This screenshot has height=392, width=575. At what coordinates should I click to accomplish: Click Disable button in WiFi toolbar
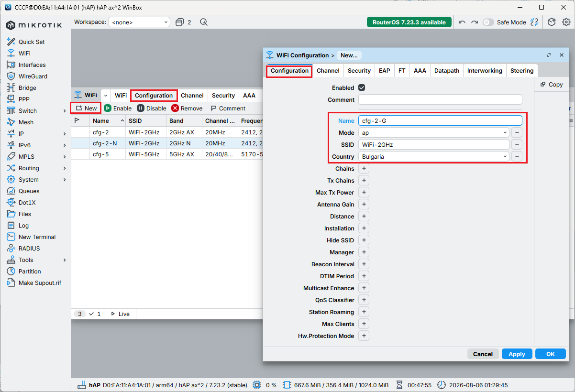pyautogui.click(x=152, y=108)
